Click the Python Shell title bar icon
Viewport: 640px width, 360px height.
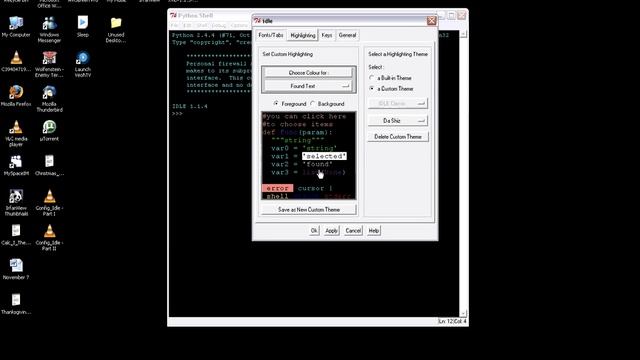coord(173,15)
